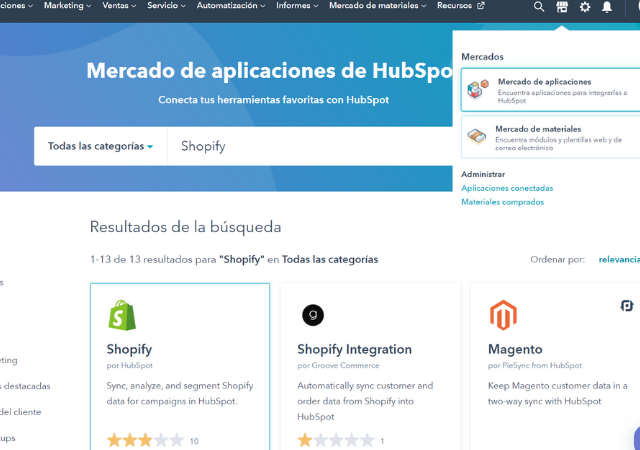This screenshot has width=640, height=450.
Task: Open the Mercado de materiales nav menu
Action: click(x=378, y=6)
